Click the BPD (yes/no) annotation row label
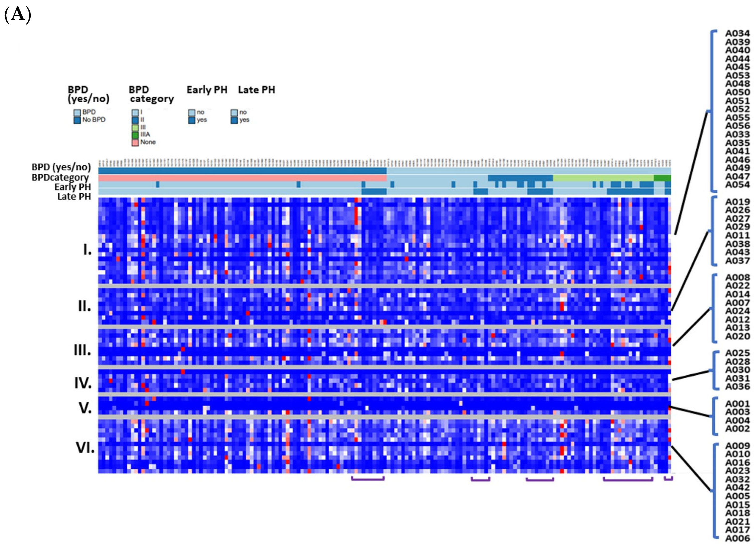The height and width of the screenshot is (547, 756). pos(61,167)
